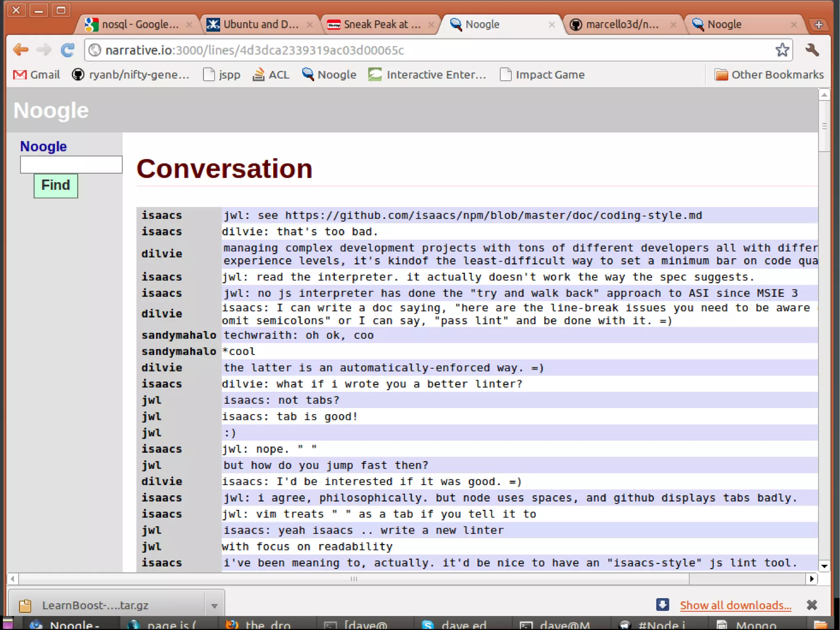The image size is (840, 630).
Task: Close the nosql - Google tab
Action: [x=189, y=25]
